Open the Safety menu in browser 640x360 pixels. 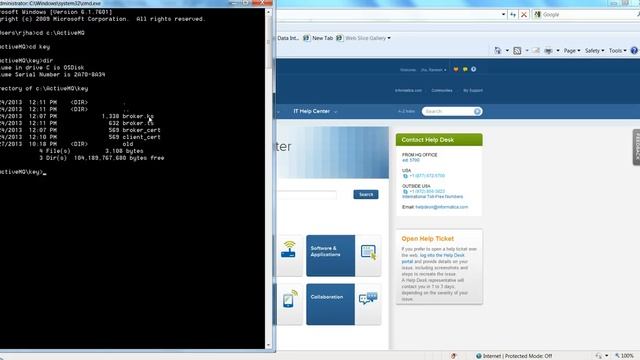click(x=594, y=51)
